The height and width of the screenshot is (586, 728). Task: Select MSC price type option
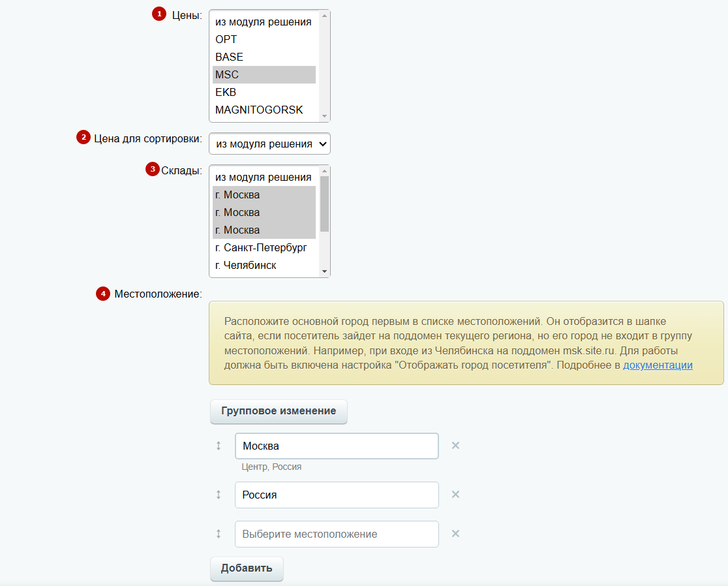pos(264,75)
